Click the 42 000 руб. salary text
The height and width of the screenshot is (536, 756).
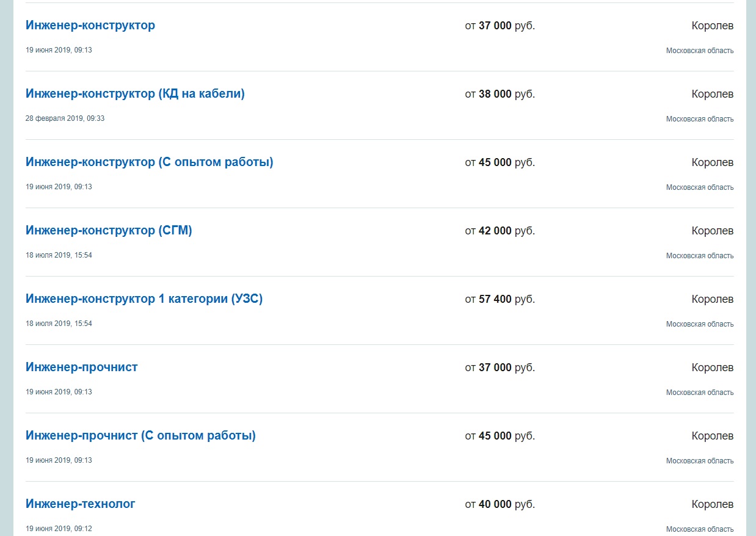tap(500, 231)
